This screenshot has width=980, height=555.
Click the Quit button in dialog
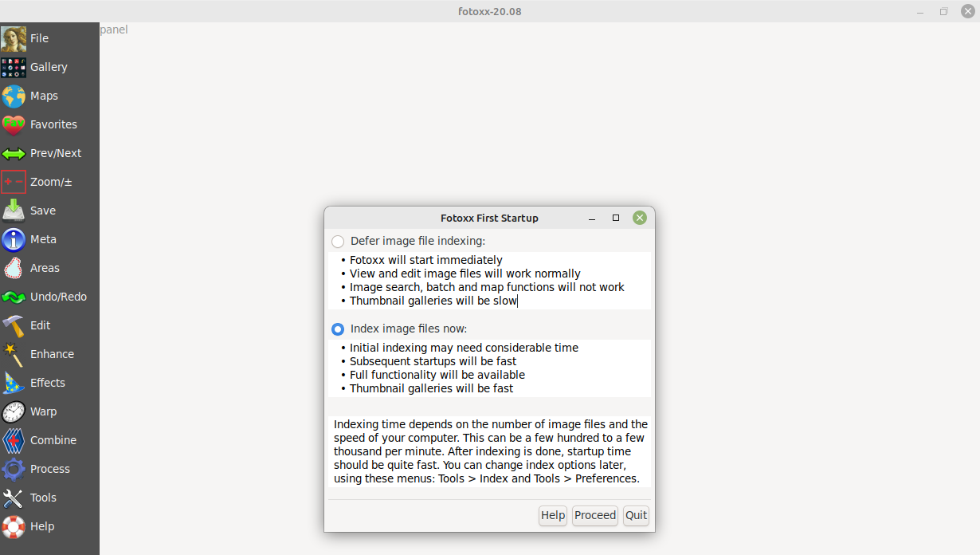(x=636, y=515)
